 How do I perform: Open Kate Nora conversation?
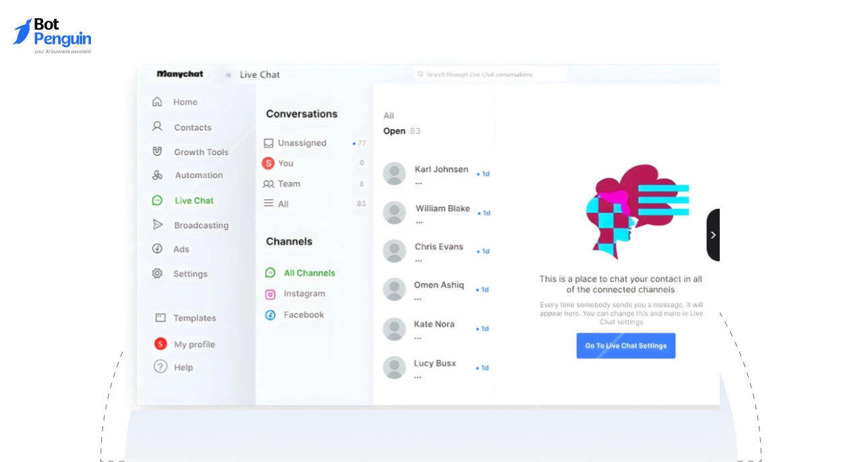(437, 329)
